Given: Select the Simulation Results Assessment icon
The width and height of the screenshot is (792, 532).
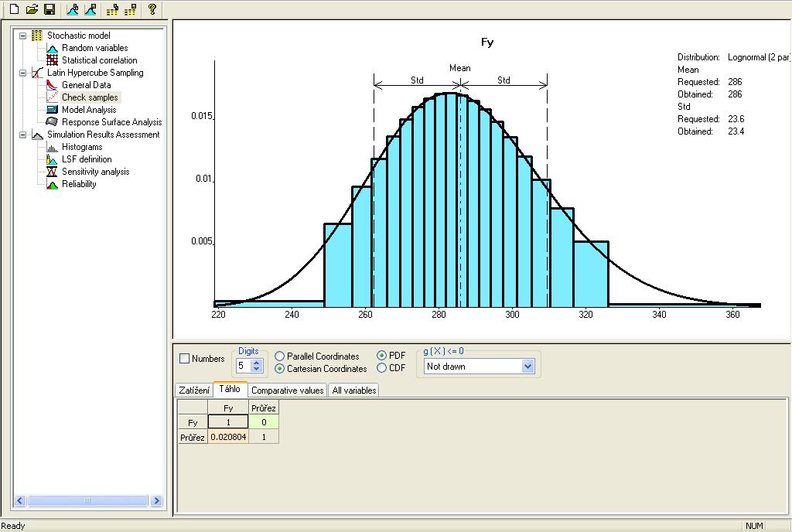Looking at the screenshot, I should coord(37,135).
